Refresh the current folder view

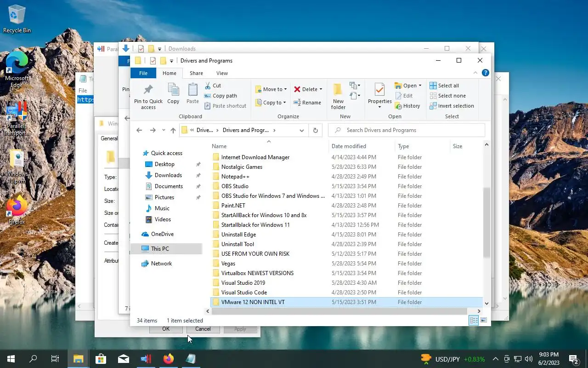point(316,130)
